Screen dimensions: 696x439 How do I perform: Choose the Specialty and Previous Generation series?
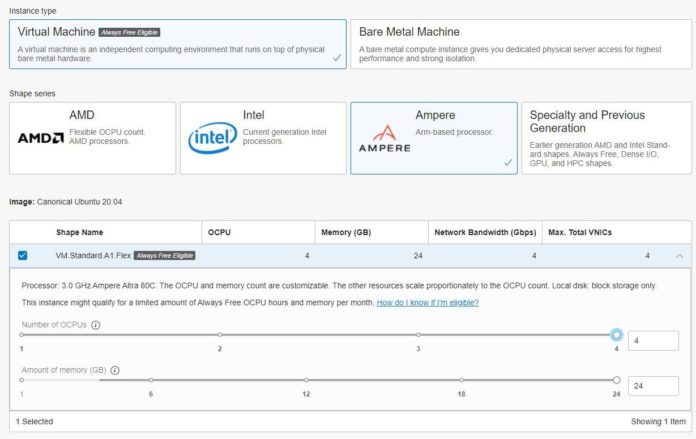pos(605,138)
